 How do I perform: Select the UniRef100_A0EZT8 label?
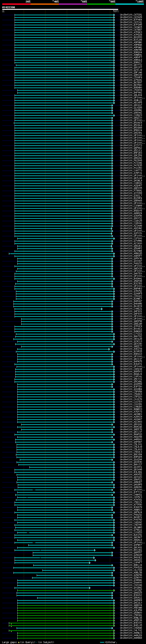[x=131, y=349]
